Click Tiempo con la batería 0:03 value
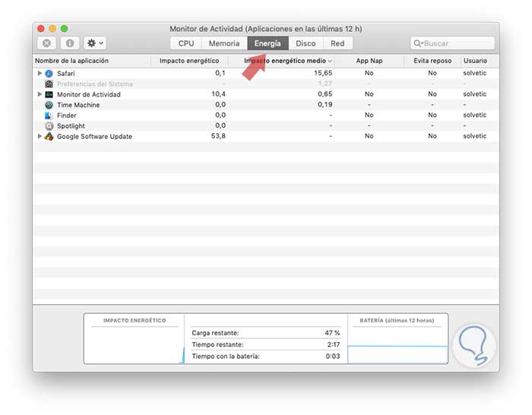Screen dimensions: 532x415 coord(333,356)
